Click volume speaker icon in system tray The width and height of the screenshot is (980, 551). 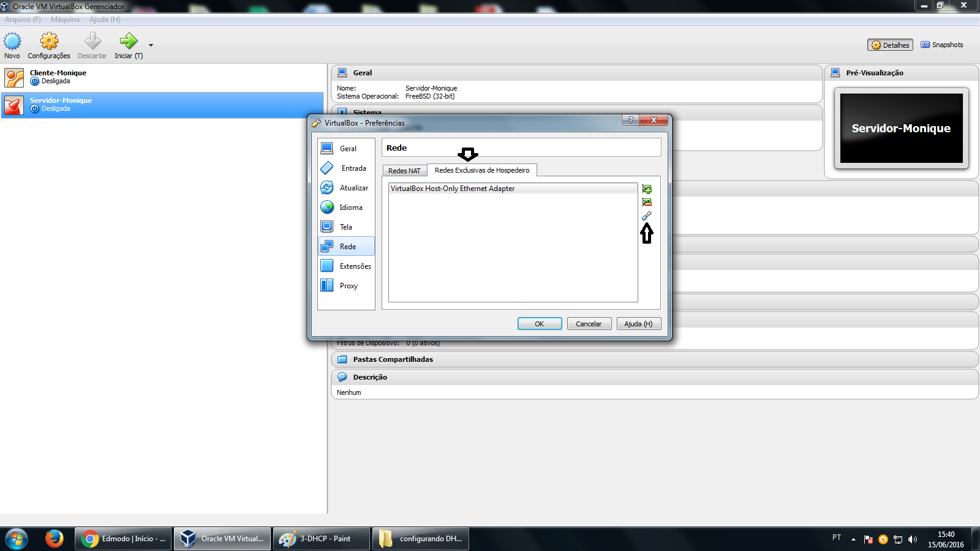913,539
